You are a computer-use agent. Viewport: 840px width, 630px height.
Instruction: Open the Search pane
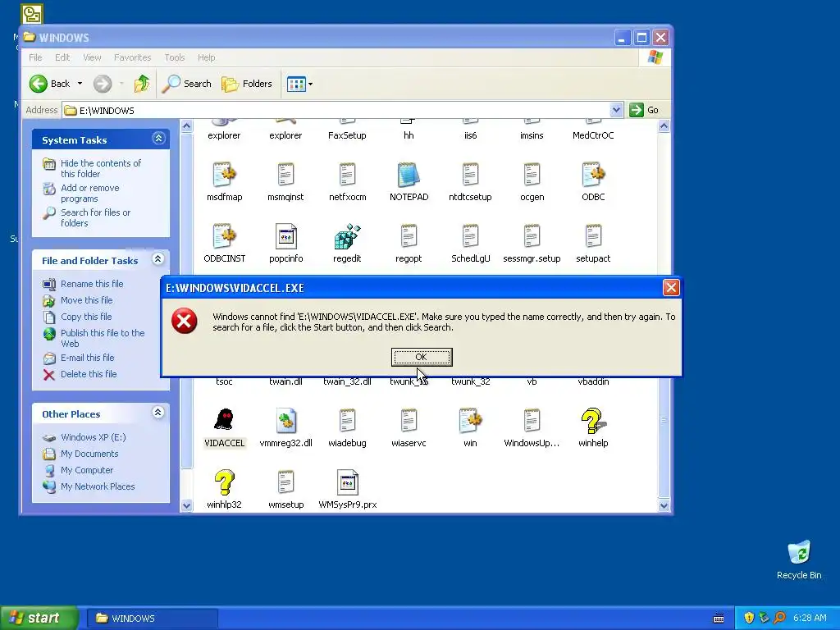(x=186, y=84)
